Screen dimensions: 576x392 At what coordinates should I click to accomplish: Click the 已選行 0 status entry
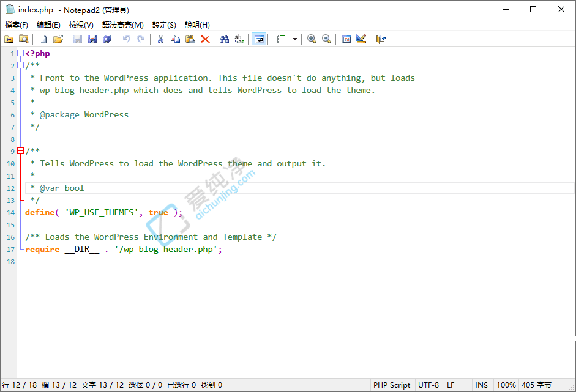pos(181,385)
